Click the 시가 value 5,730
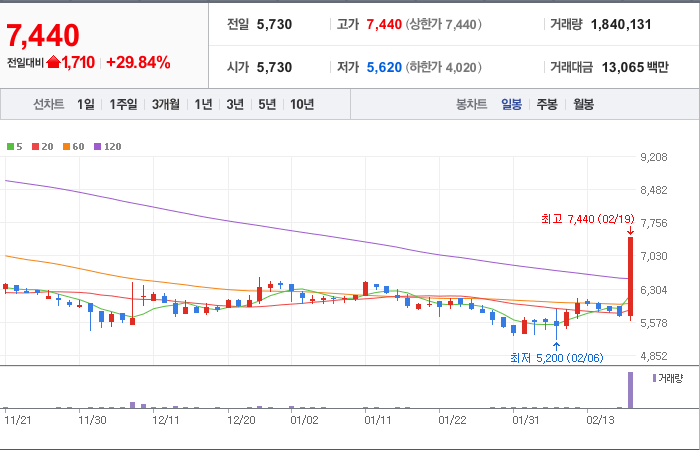The width and height of the screenshot is (700, 450). pos(274,67)
